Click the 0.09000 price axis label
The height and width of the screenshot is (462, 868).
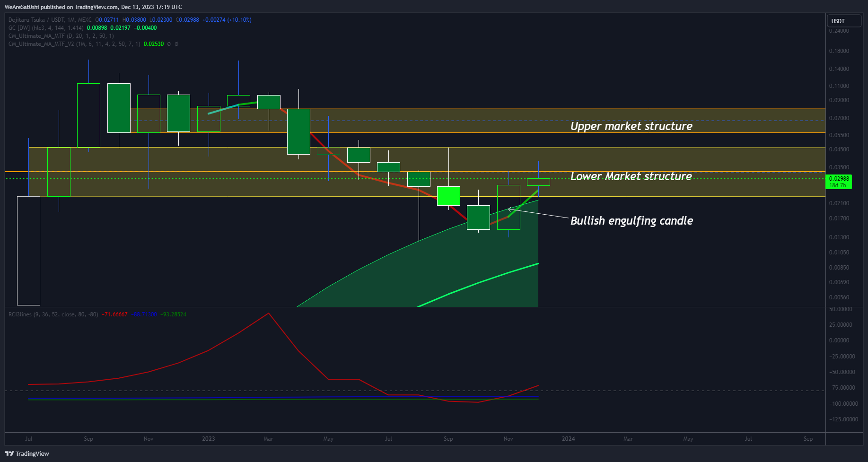[839, 100]
